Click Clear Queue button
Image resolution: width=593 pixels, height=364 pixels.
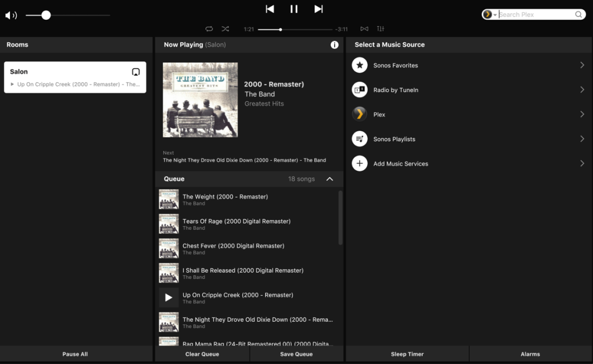click(202, 354)
